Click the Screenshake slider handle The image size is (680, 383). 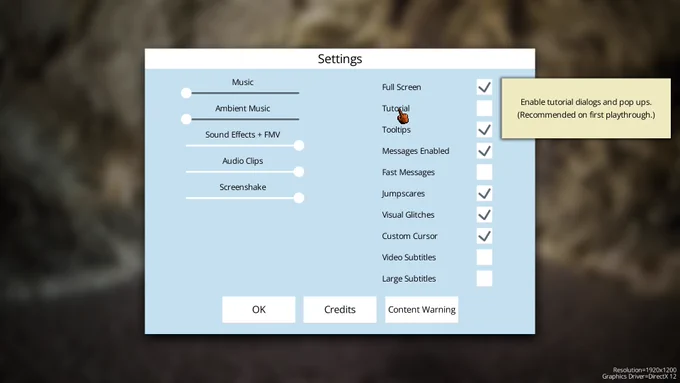[299, 198]
